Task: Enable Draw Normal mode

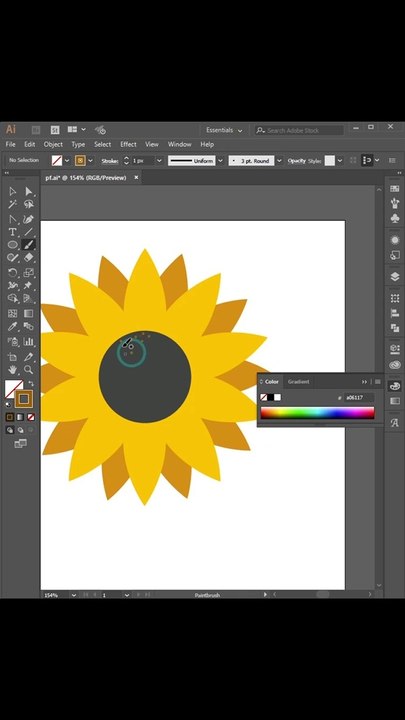Action: click(10, 430)
